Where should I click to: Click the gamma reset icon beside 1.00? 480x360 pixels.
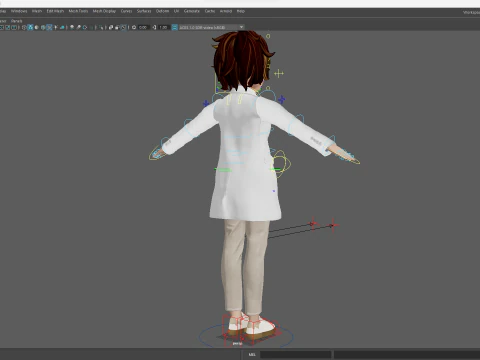tap(154, 27)
